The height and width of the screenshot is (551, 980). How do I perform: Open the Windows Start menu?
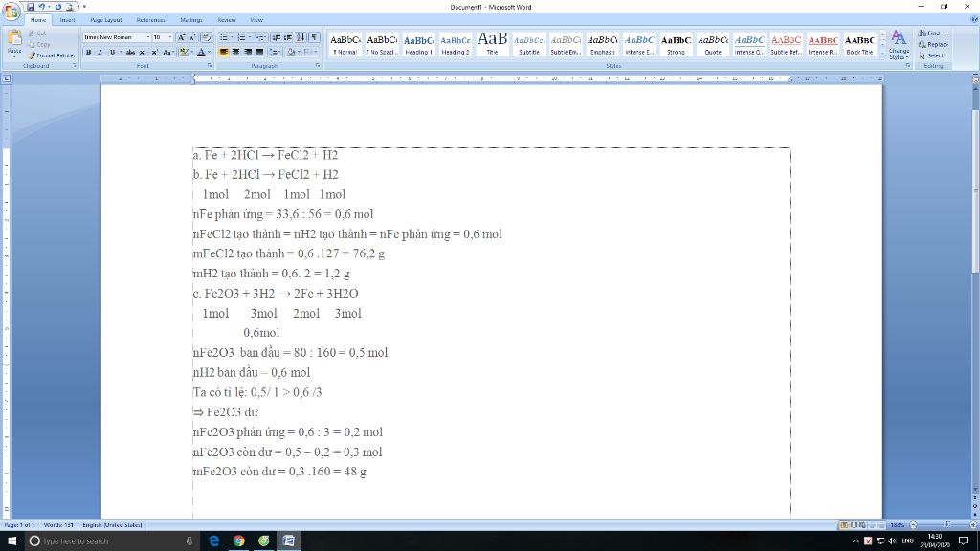tap(11, 541)
